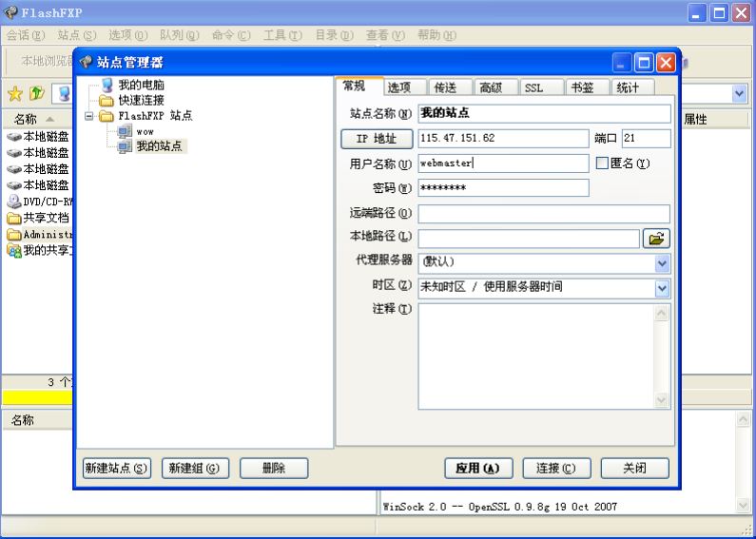This screenshot has height=539, width=756.
Task: Collapse the FlashFXP 站点 tree node
Action: click(89, 116)
